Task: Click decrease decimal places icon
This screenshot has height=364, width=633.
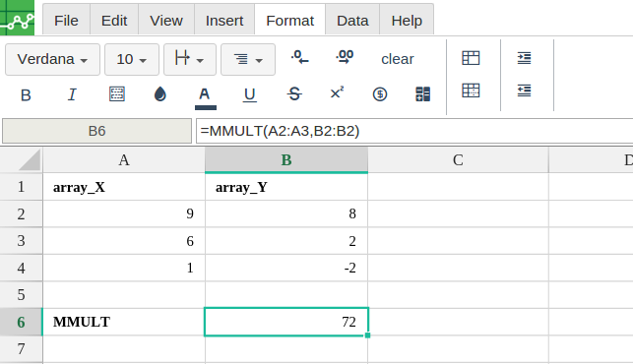Action: (x=300, y=57)
